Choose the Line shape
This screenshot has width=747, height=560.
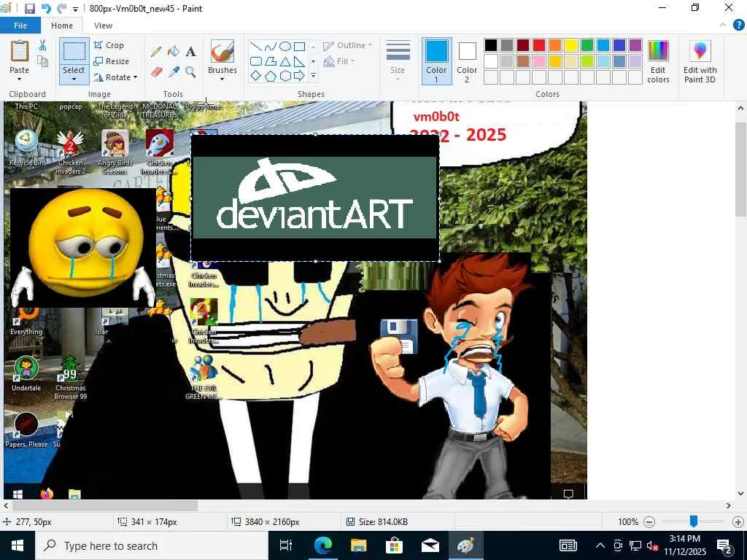tap(256, 47)
